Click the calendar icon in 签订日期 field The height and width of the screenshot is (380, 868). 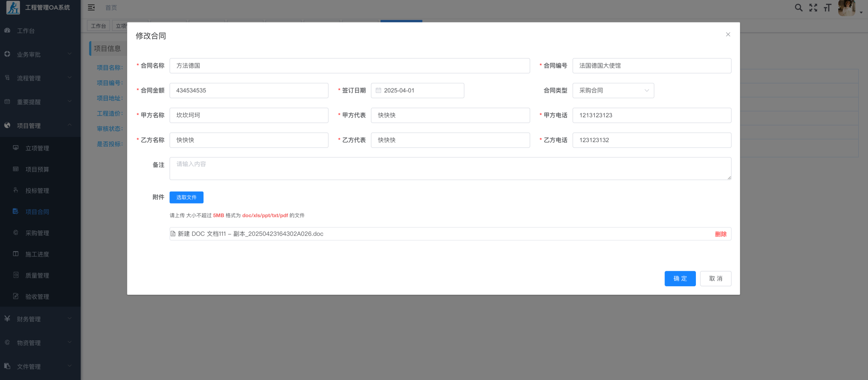point(379,91)
